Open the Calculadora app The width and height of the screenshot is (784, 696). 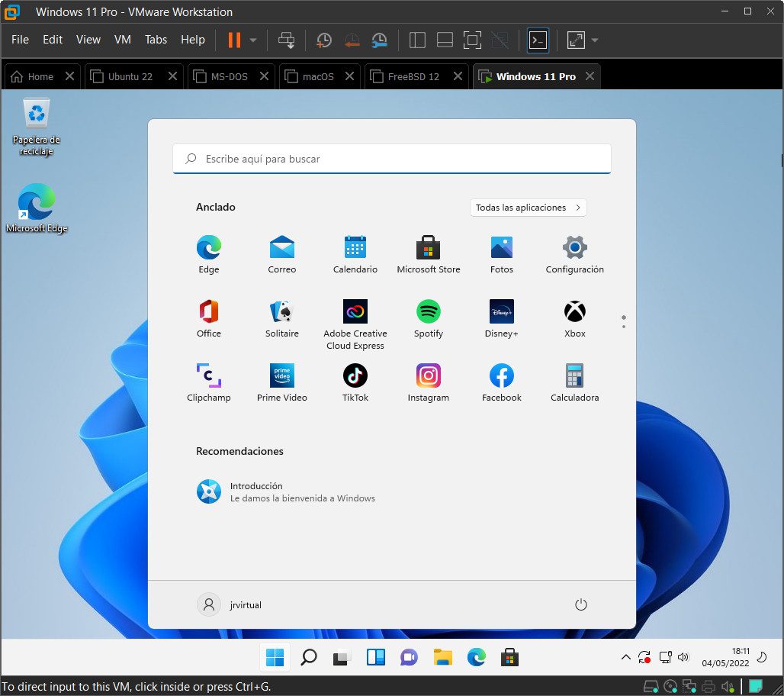point(574,383)
